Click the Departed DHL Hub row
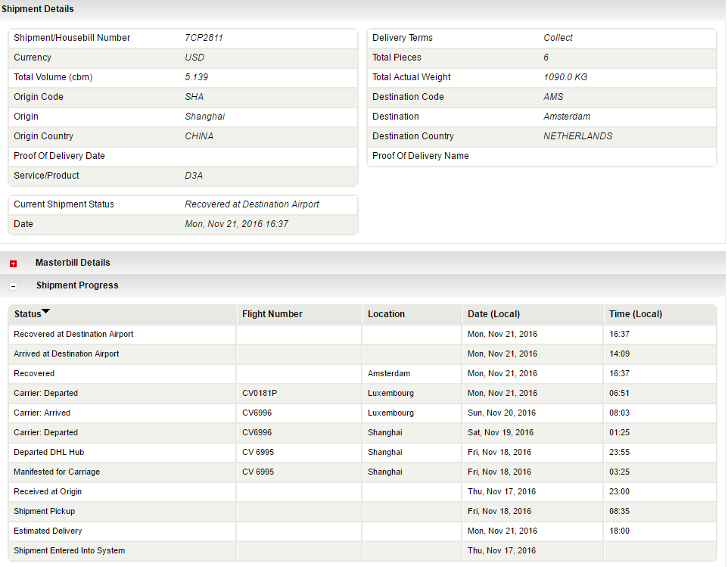The height and width of the screenshot is (567, 728). tap(48, 452)
